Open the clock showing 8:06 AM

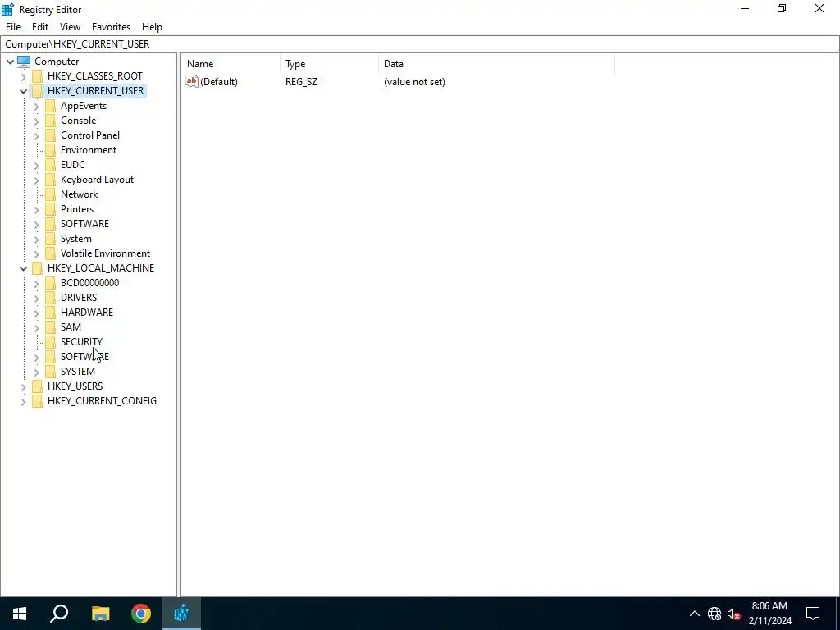[x=769, y=614]
